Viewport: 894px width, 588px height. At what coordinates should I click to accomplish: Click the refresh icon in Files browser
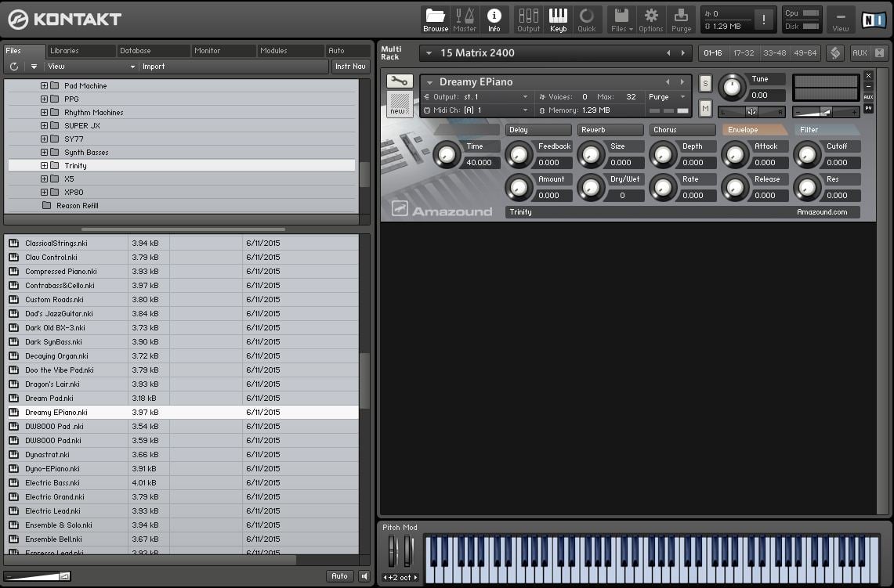pos(14,67)
